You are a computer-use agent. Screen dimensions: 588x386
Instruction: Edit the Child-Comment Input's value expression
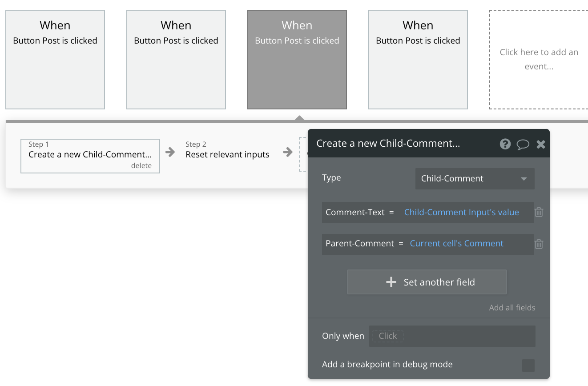462,212
